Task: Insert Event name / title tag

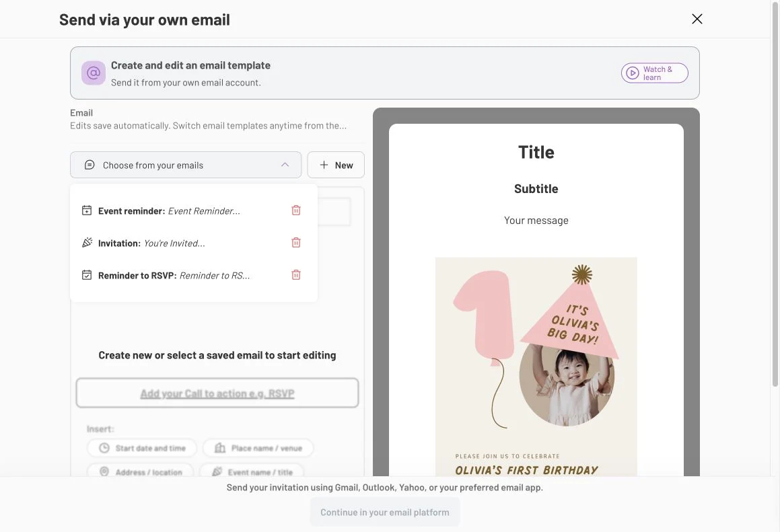Action: click(x=252, y=471)
